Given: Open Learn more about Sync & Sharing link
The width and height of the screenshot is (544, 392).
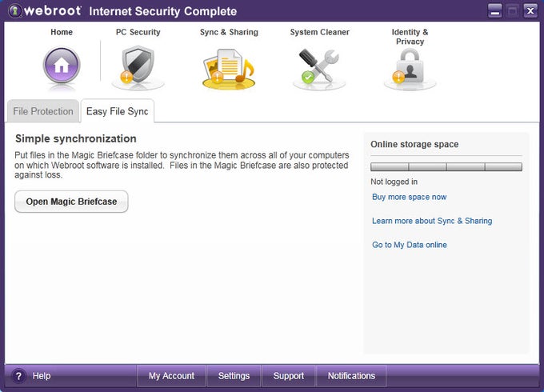Looking at the screenshot, I should [432, 221].
